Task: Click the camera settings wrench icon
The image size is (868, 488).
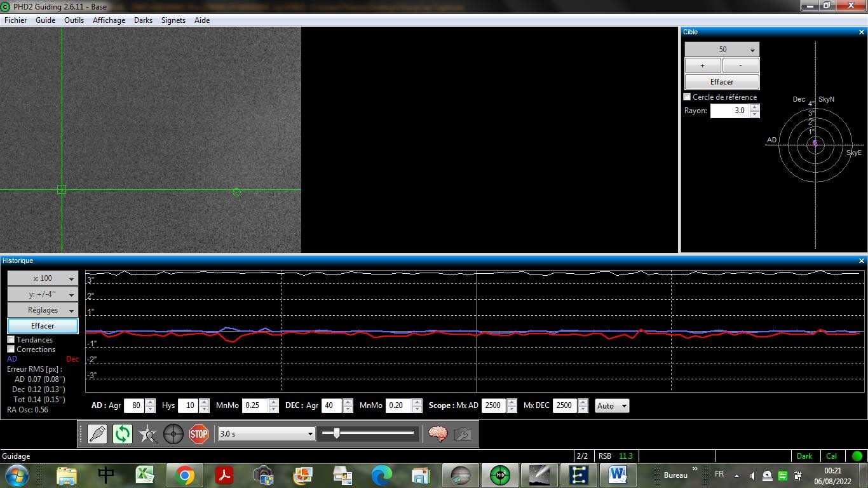Action: click(463, 434)
